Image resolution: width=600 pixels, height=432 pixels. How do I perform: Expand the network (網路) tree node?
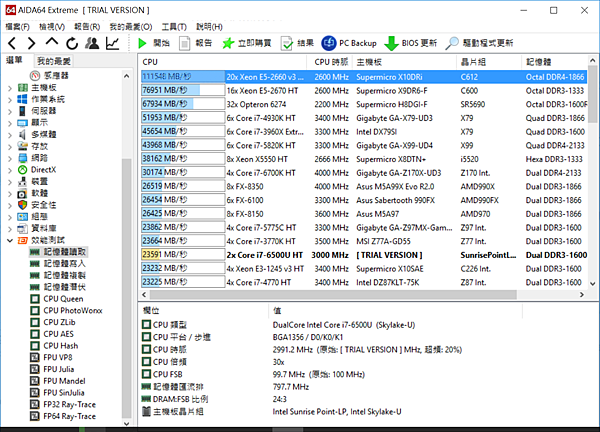[x=10, y=158]
